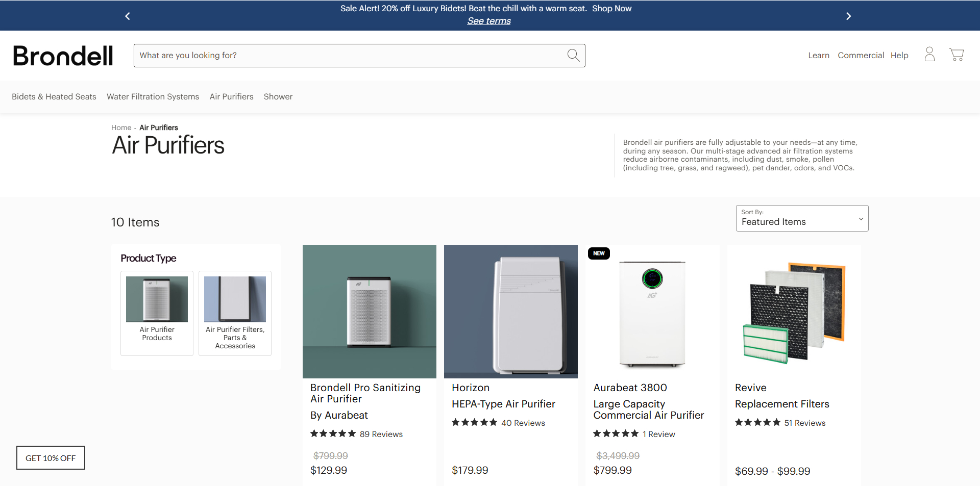Open Revive Replacement Filters product image

(x=794, y=312)
